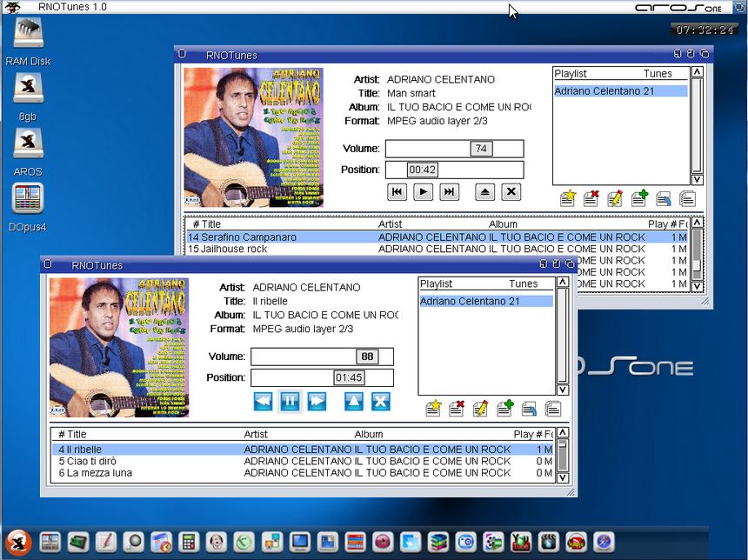Click the volume slider knob showing 88
This screenshot has height=560, width=748.
(367, 357)
